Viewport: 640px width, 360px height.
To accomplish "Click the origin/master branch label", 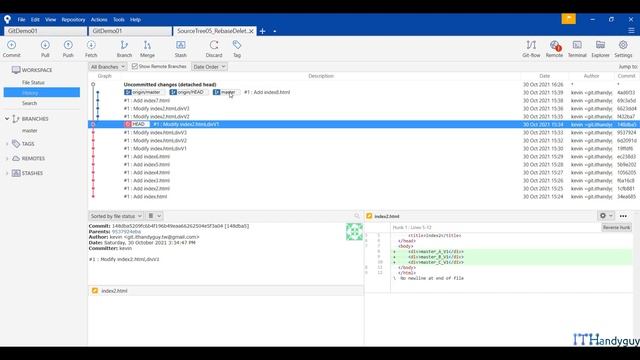I will pyautogui.click(x=143, y=92).
